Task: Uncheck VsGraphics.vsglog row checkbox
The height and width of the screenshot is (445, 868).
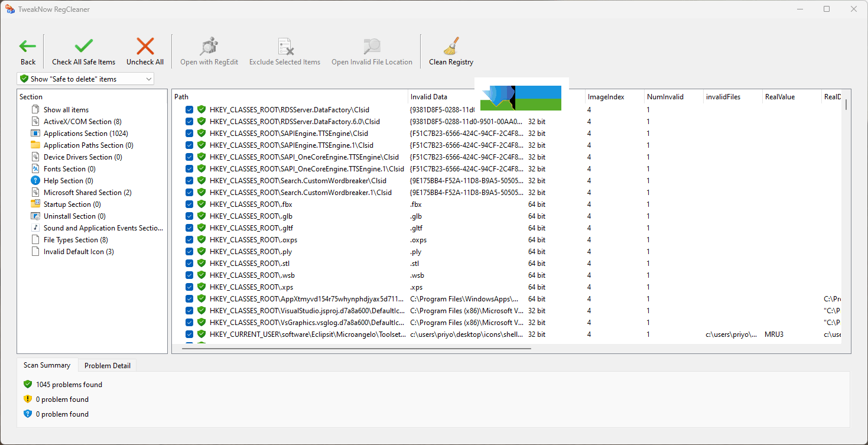Action: tap(189, 322)
